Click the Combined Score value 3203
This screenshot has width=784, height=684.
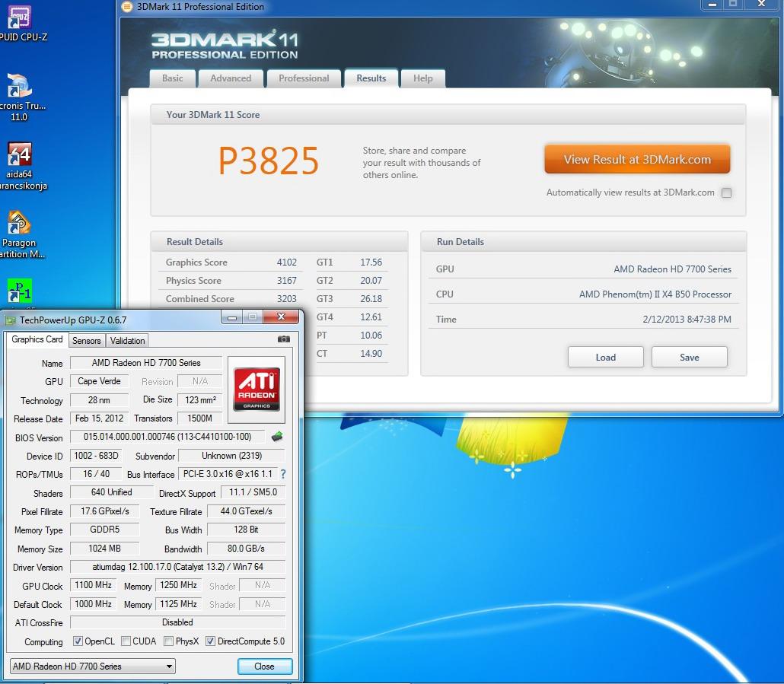click(x=286, y=299)
